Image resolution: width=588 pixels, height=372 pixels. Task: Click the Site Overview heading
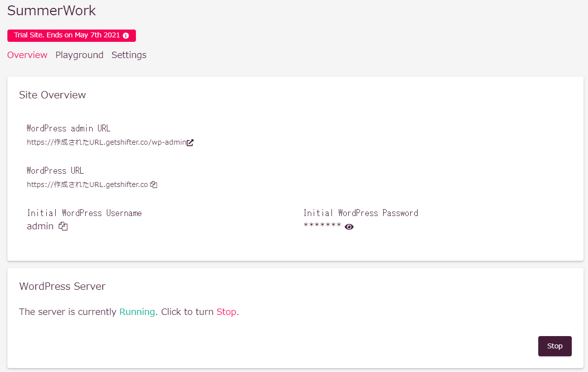tap(53, 95)
